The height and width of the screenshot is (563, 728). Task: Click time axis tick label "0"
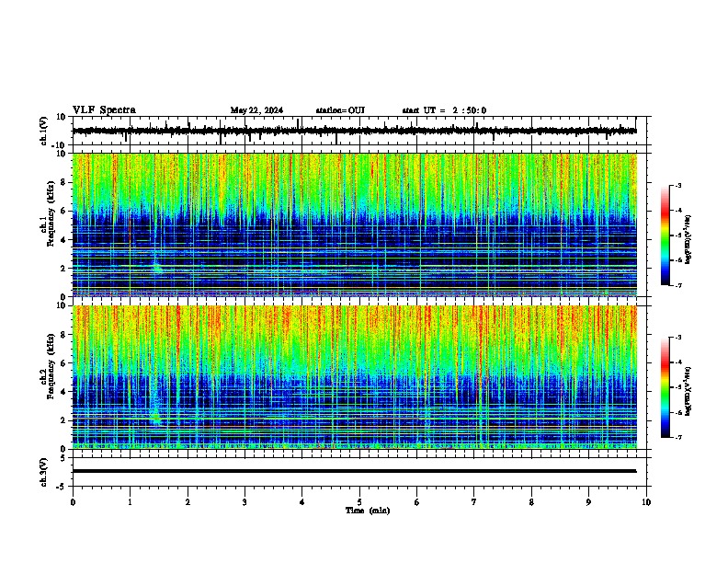73,502
